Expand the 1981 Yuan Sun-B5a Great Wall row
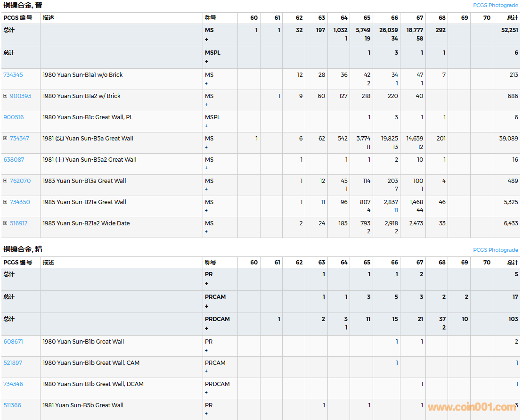The height and width of the screenshot is (420, 522). (5, 138)
